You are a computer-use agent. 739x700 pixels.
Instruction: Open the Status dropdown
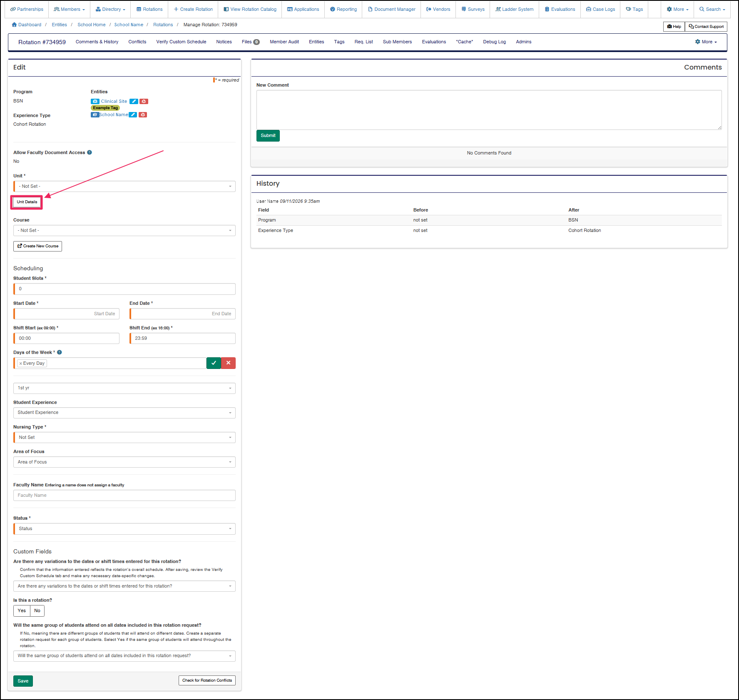[124, 529]
